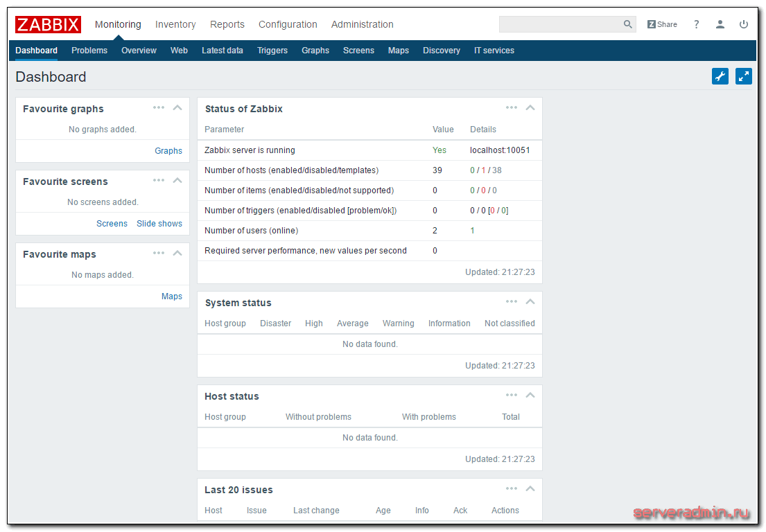Collapse the Last 20 issues widget
The image size is (766, 532).
530,489
